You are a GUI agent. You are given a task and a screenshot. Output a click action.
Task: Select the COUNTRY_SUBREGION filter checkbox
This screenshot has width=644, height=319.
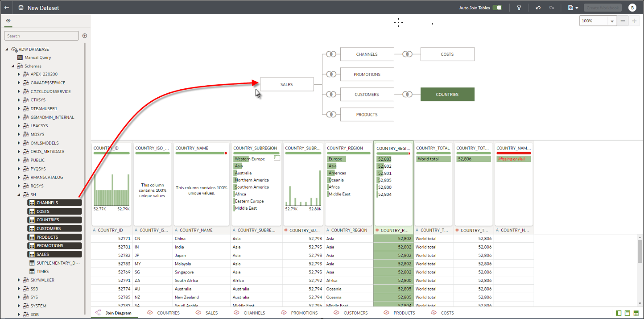coord(276,158)
